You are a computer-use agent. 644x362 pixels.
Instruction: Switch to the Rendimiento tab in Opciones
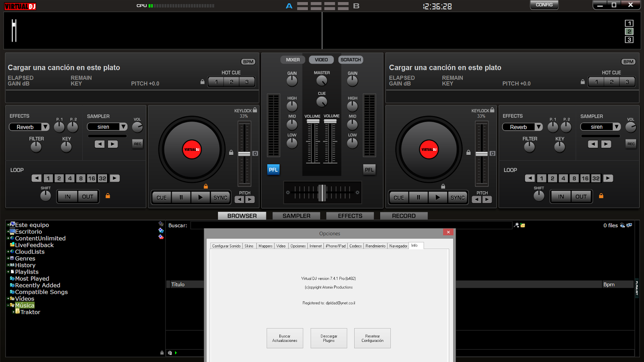click(375, 246)
